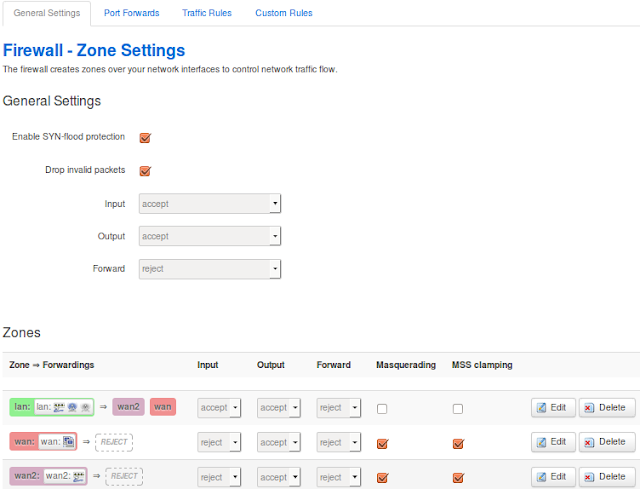Click the Masquerading column header
Viewport: 640px width, 489px height.
(406, 365)
